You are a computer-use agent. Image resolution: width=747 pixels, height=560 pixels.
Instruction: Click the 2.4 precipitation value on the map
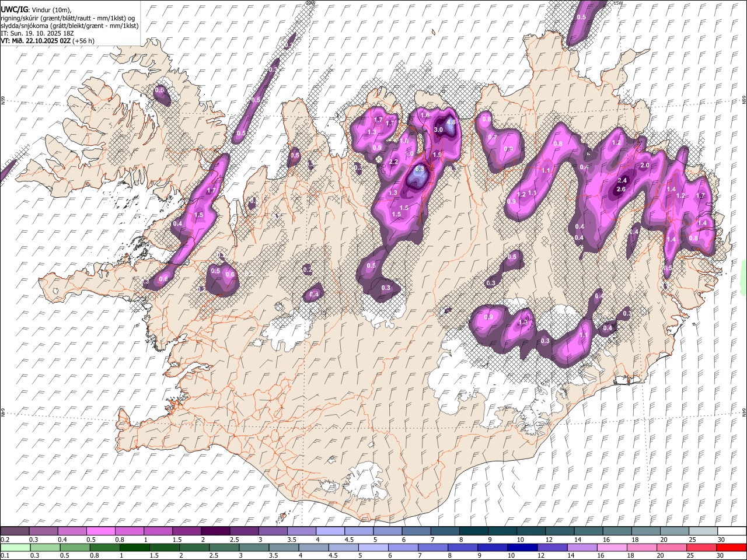click(622, 180)
